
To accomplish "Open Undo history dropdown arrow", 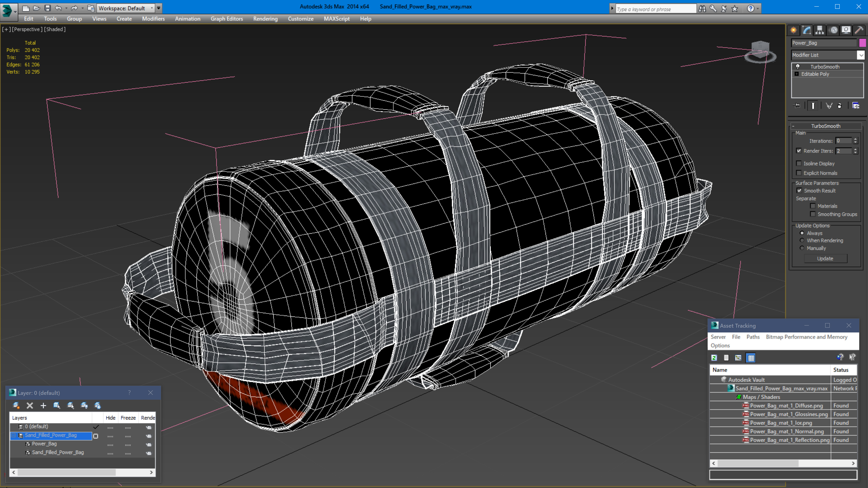I will [x=66, y=8].
